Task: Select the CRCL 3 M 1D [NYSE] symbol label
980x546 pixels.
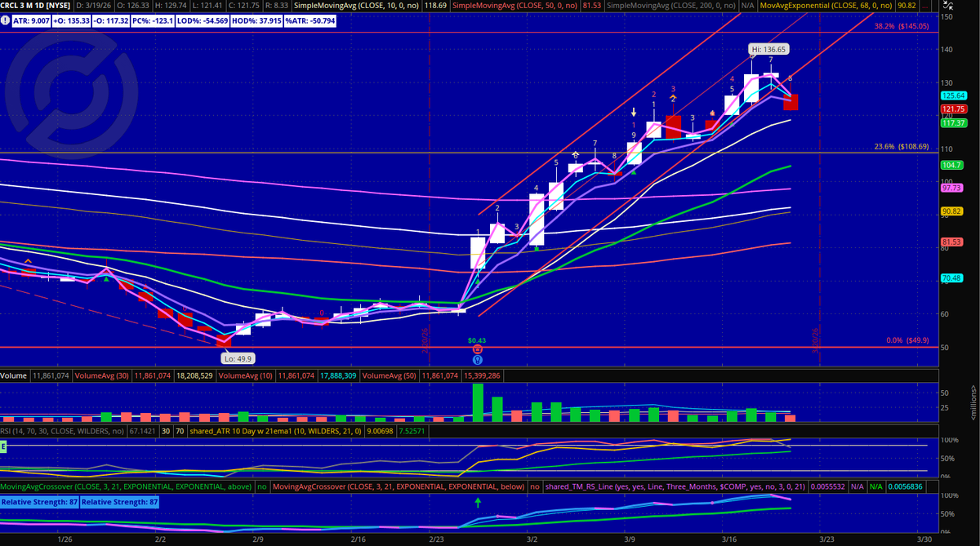Action: point(35,6)
